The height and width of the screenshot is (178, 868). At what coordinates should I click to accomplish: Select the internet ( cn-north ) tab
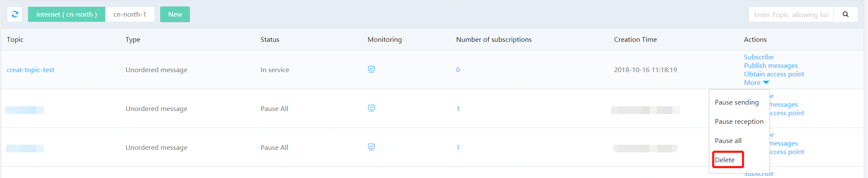pyautogui.click(x=66, y=14)
